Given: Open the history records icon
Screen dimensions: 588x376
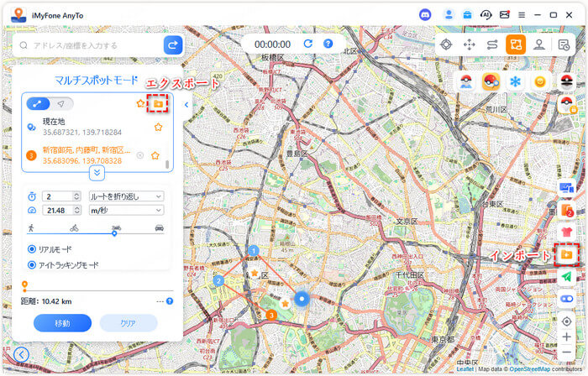Looking at the screenshot, I should 564,44.
